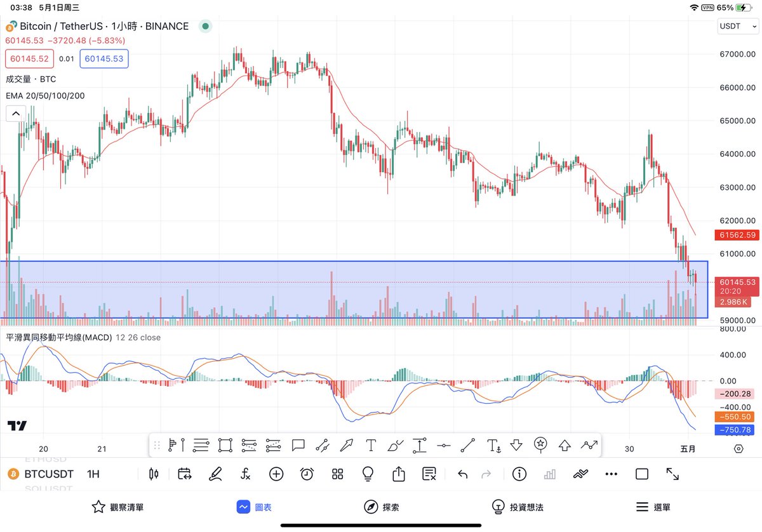Viewport: 762px width, 532px height.
Task: Toggle the green market status indicator
Action: pos(205,27)
